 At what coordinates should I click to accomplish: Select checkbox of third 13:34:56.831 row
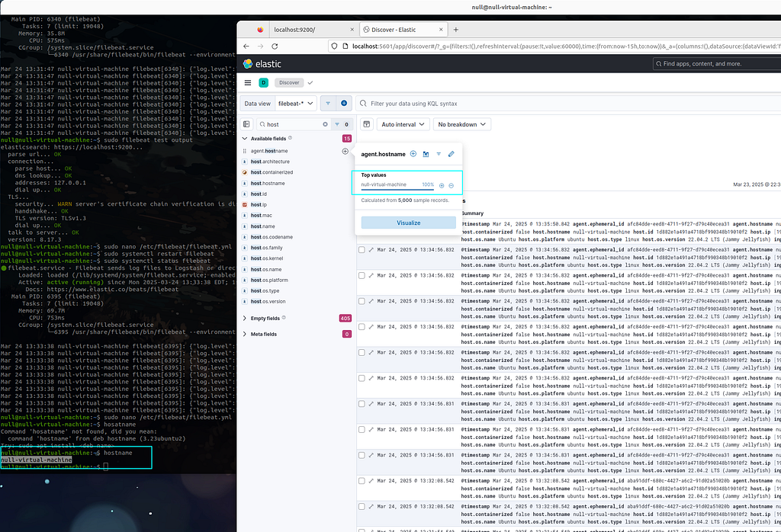(362, 455)
